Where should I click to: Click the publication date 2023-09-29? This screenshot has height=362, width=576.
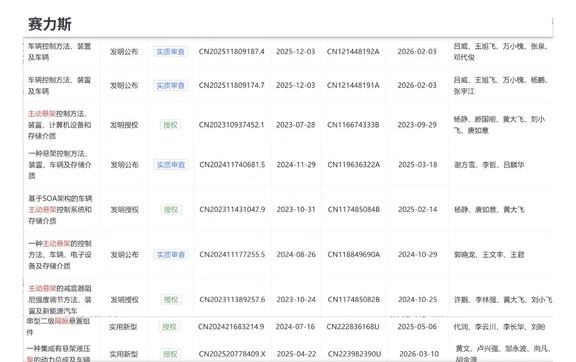pos(417,125)
